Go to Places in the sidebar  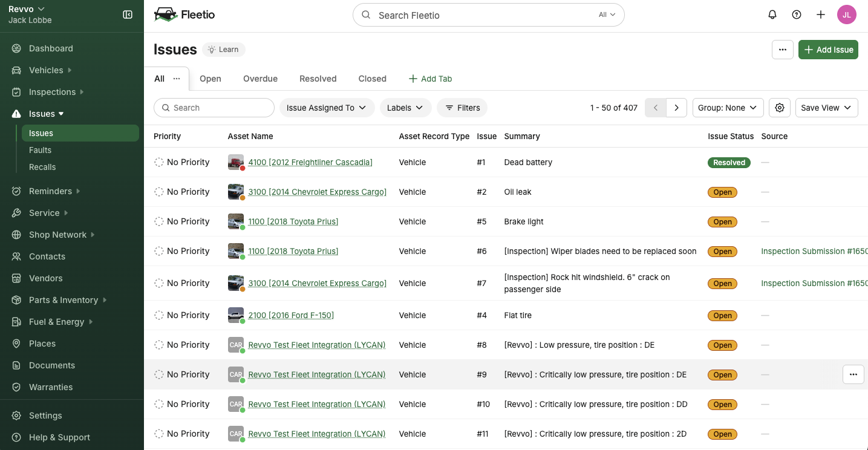point(42,344)
